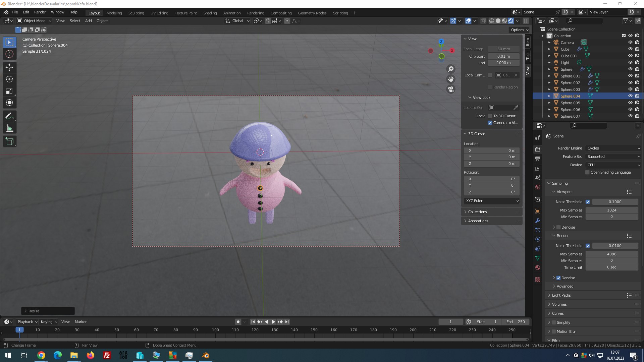Click the Add Cube tool
This screenshot has width=644, height=362.
pos(9,141)
